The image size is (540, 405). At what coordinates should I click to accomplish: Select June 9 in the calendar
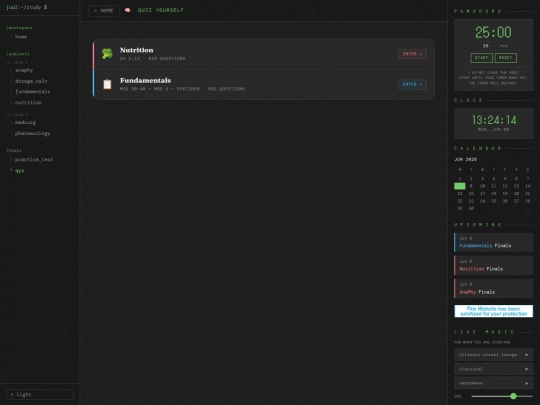pyautogui.click(x=471, y=186)
